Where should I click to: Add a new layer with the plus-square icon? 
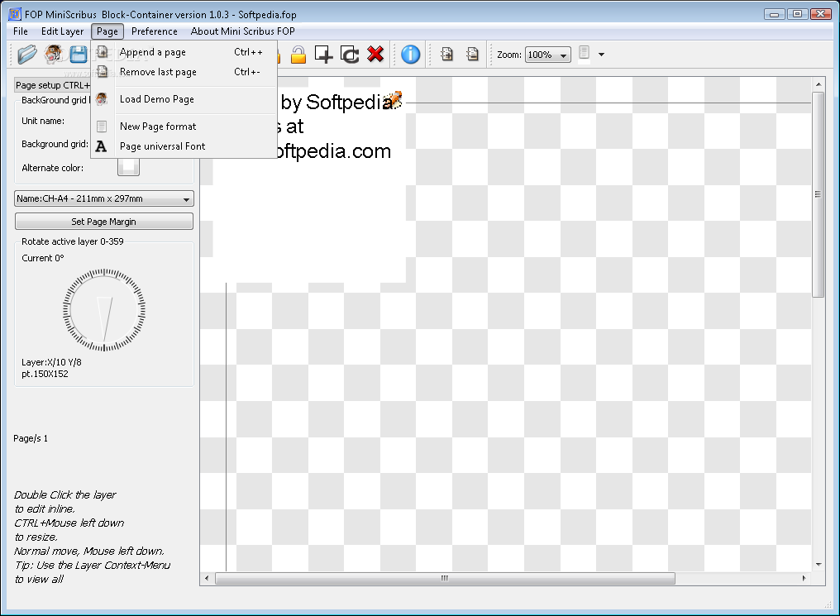tap(323, 54)
